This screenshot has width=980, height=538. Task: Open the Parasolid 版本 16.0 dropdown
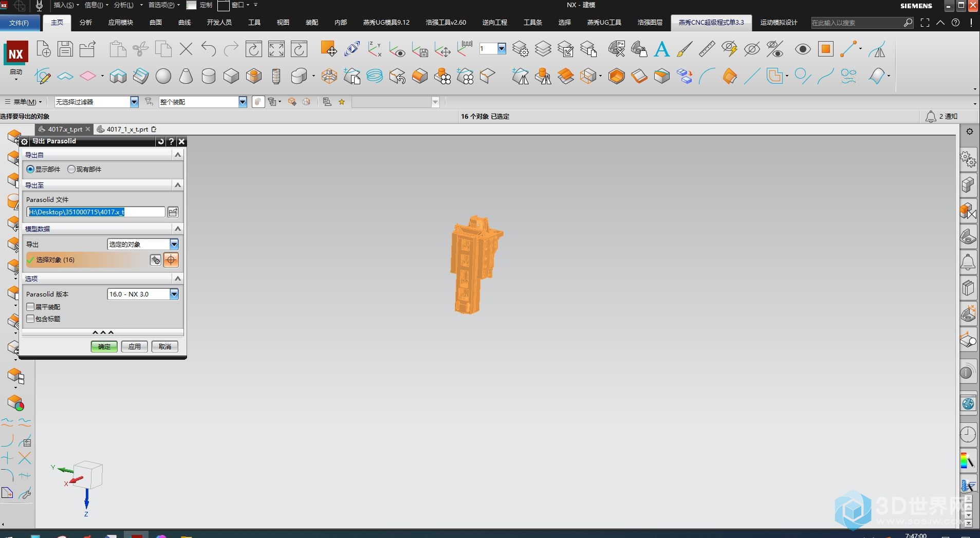(x=143, y=294)
